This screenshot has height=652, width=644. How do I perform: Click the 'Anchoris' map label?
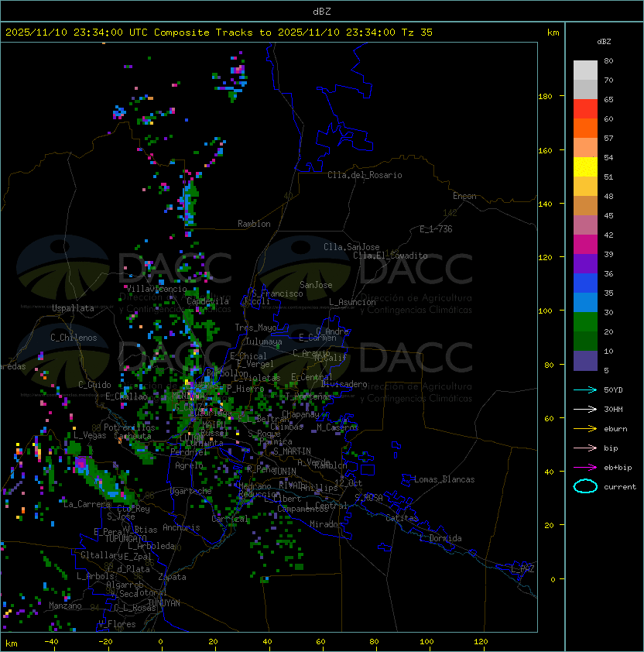click(181, 527)
